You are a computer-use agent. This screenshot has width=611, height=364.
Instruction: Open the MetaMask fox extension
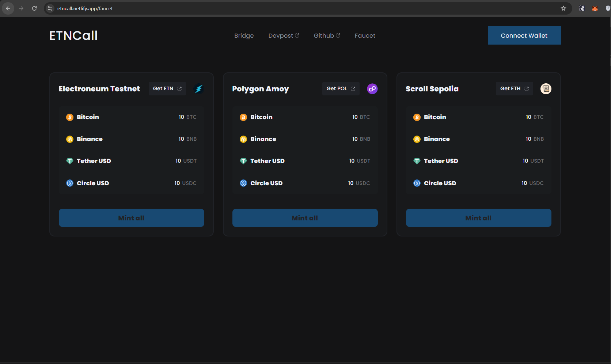click(595, 8)
